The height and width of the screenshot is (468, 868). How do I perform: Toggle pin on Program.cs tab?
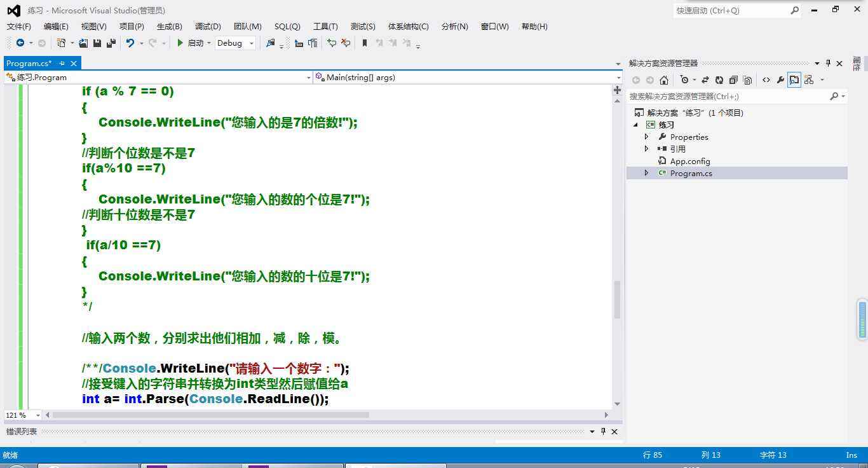[62, 64]
